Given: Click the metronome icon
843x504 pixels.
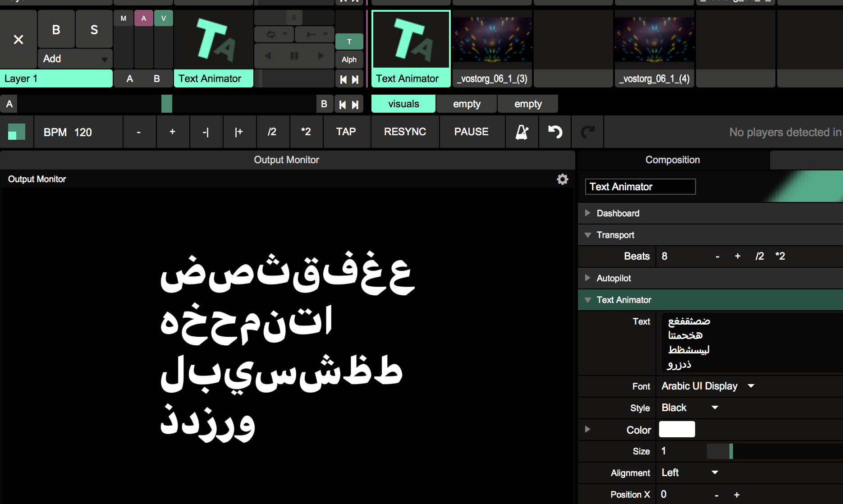Looking at the screenshot, I should click(x=522, y=132).
